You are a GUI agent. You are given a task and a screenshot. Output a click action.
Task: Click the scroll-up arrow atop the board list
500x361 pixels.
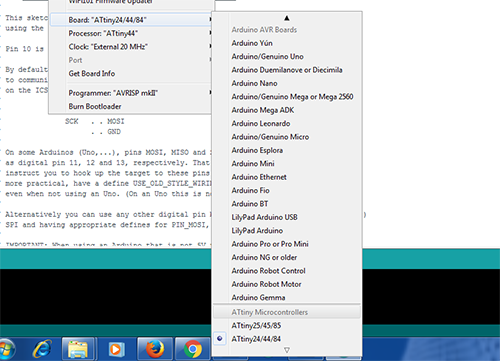point(287,18)
